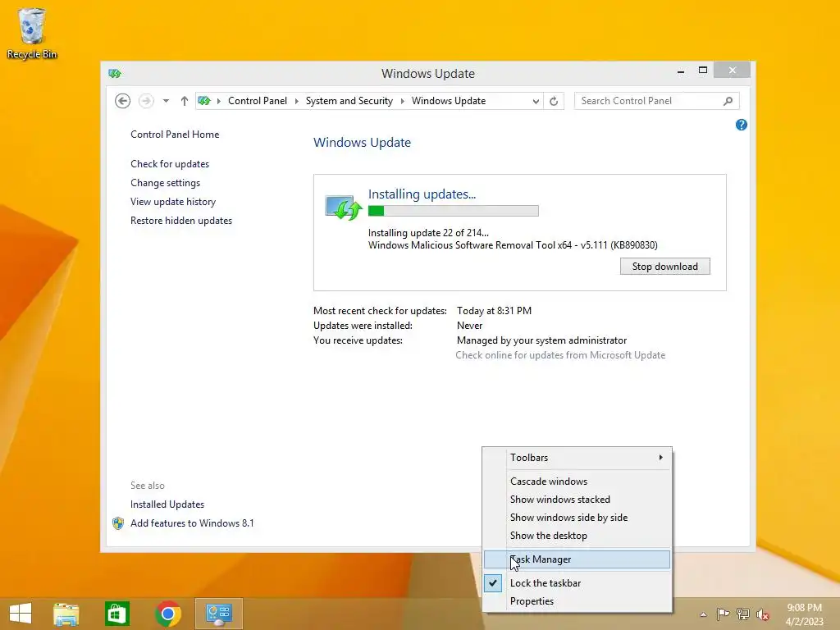Expand the address bar history dropdown
This screenshot has width=840, height=630.
536,101
